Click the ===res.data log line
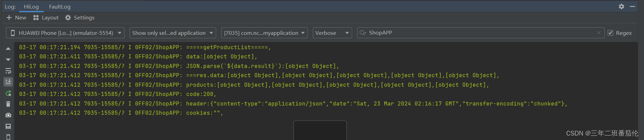Screen dimensions: 644x140 coord(259,75)
